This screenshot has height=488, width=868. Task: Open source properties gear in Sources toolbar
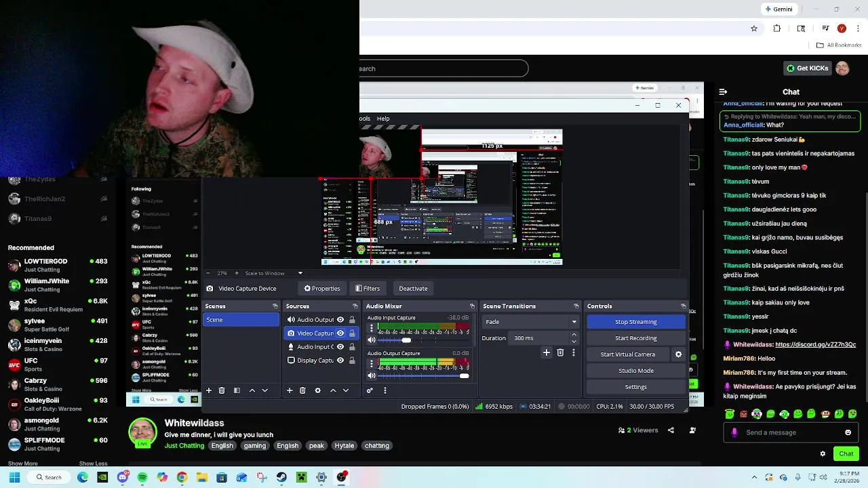pos(317,390)
